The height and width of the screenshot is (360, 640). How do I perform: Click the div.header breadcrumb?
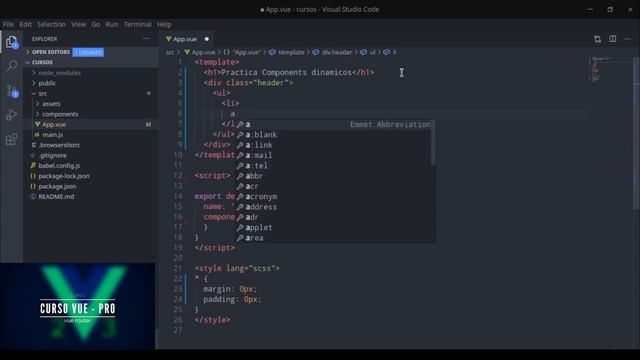pyautogui.click(x=333, y=52)
